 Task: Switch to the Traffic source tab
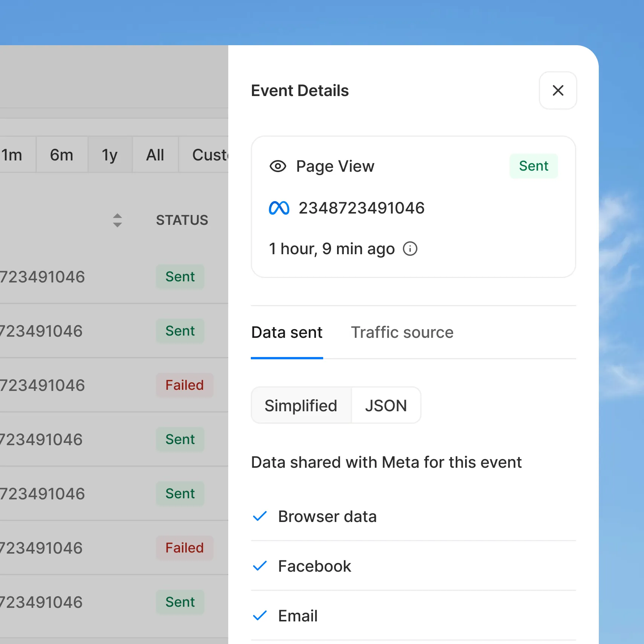[x=402, y=333]
